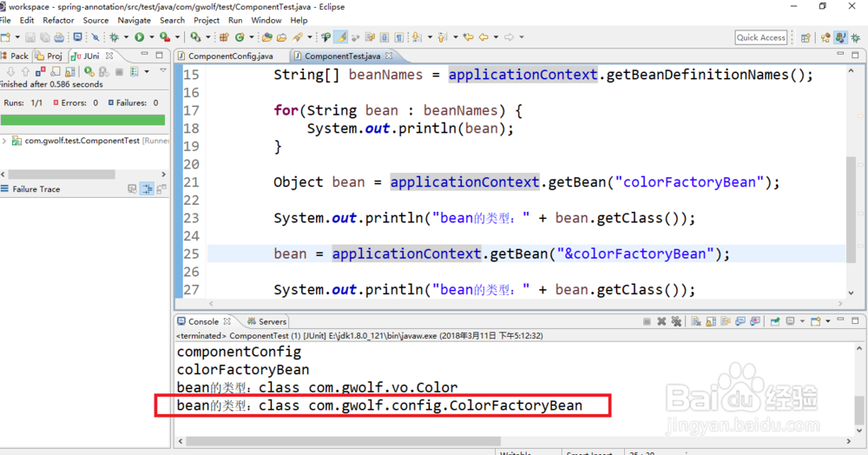Screen dimensions: 868x455
Task: Click console line 'colorFactoryBean'
Action: 243,369
